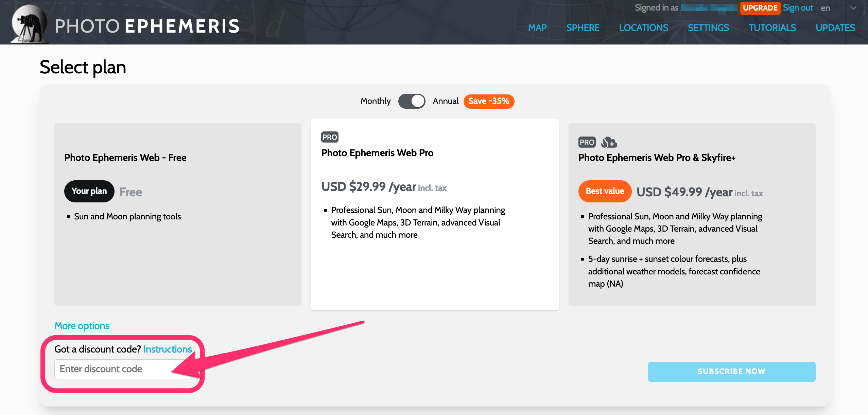Click the Select plan heading

coord(83,67)
